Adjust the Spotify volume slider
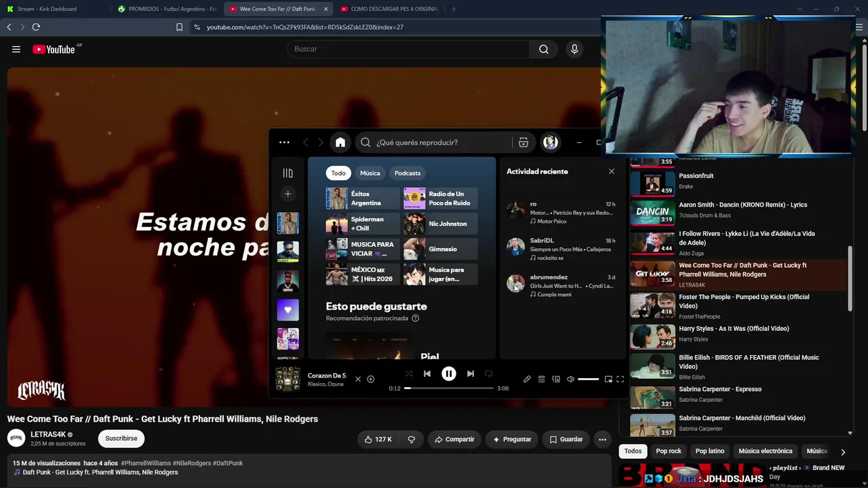868x488 pixels. 588,380
